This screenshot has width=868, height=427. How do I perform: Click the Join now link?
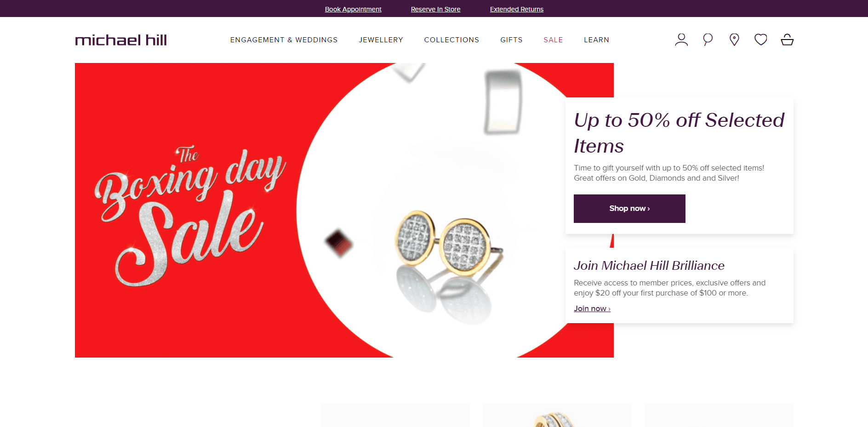592,308
